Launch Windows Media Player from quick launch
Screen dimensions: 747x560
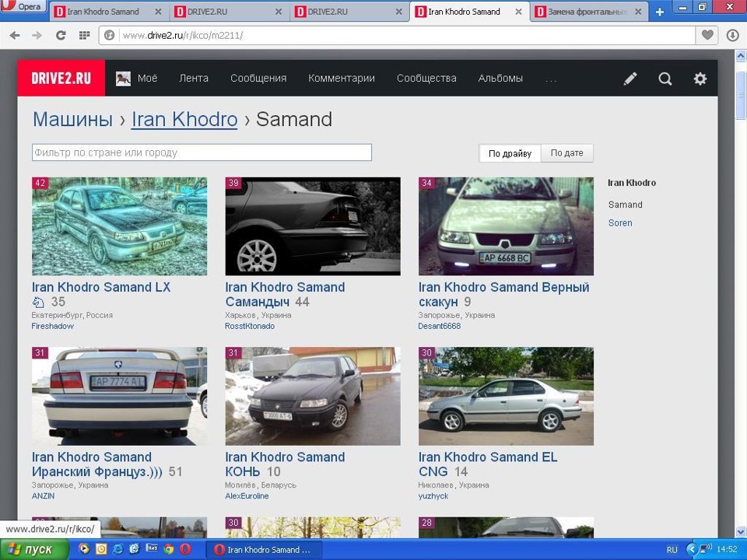pos(84,549)
